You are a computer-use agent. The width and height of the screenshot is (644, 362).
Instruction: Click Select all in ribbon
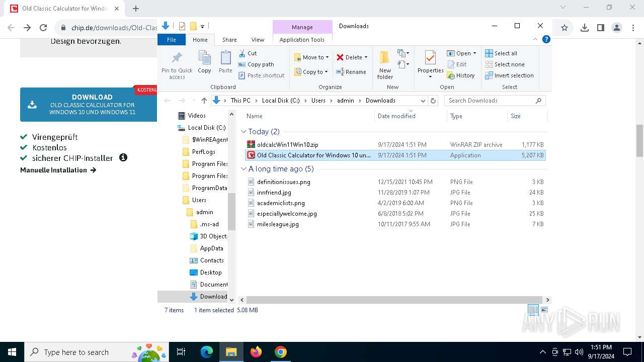click(501, 53)
